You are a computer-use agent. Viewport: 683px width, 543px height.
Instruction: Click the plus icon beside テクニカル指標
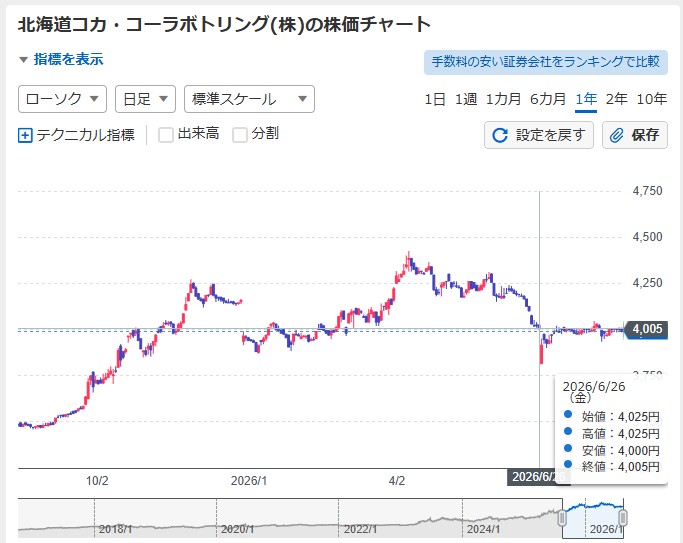pyautogui.click(x=25, y=135)
